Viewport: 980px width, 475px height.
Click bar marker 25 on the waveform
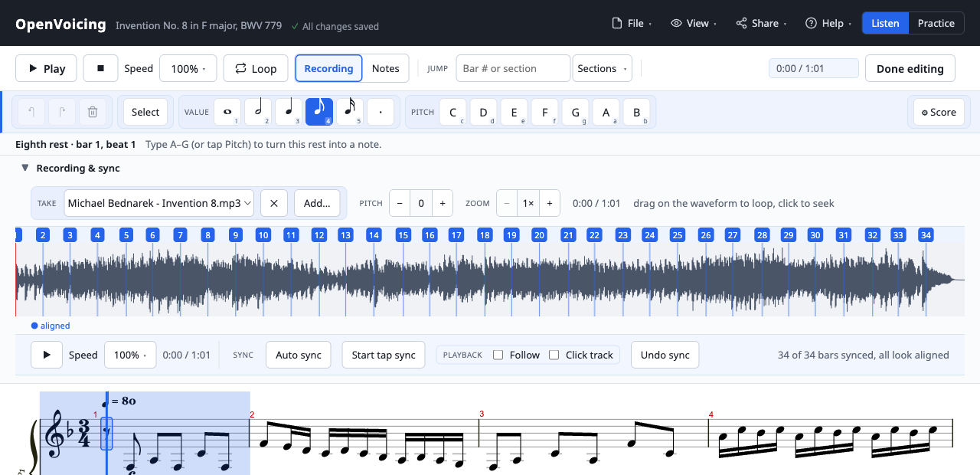pyautogui.click(x=677, y=235)
